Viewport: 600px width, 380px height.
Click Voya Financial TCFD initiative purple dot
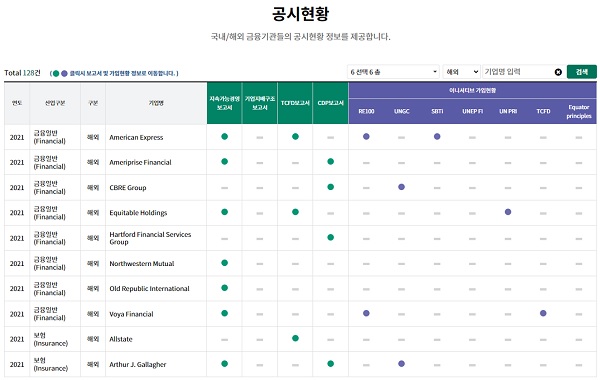pyautogui.click(x=543, y=313)
